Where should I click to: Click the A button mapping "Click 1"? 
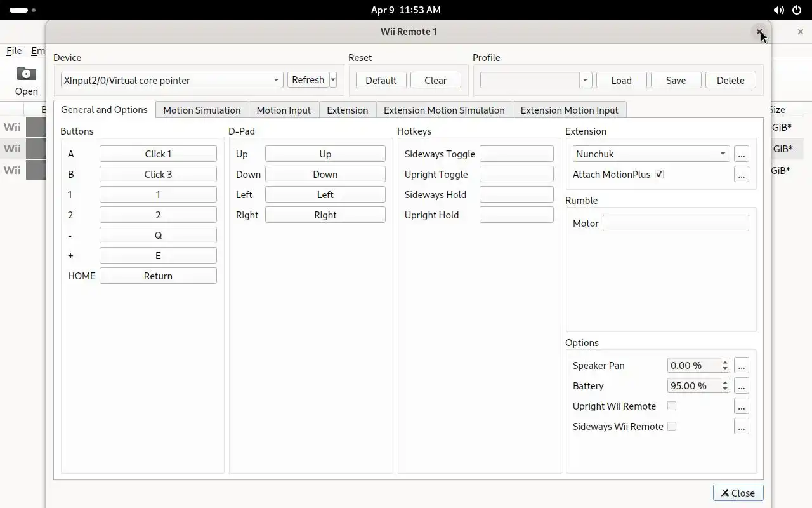click(158, 154)
